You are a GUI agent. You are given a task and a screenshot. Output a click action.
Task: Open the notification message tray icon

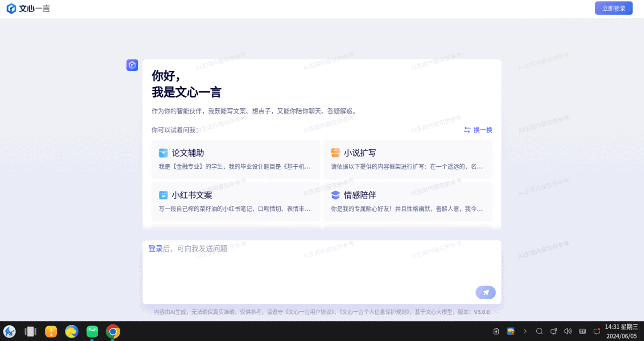point(597,331)
